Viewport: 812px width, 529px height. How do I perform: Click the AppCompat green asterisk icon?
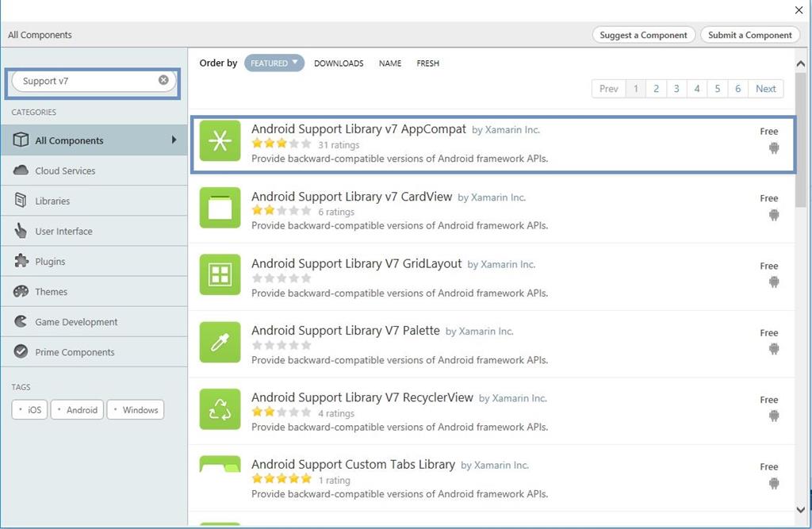pyautogui.click(x=220, y=141)
